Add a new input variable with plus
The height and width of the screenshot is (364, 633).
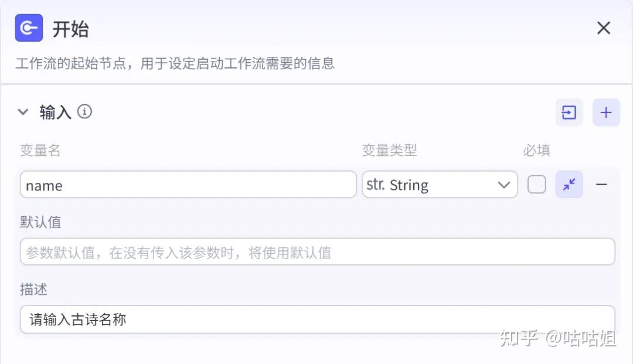606,113
